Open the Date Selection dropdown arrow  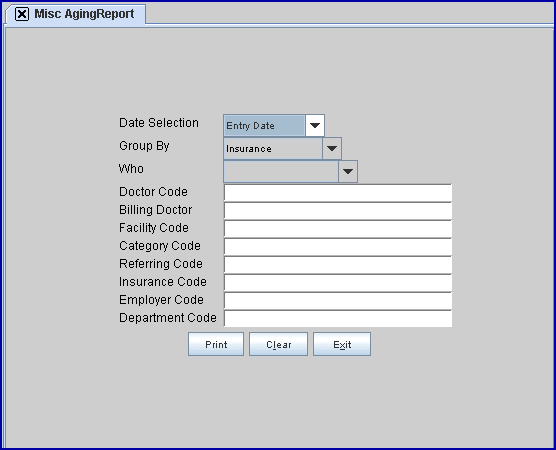(x=315, y=126)
